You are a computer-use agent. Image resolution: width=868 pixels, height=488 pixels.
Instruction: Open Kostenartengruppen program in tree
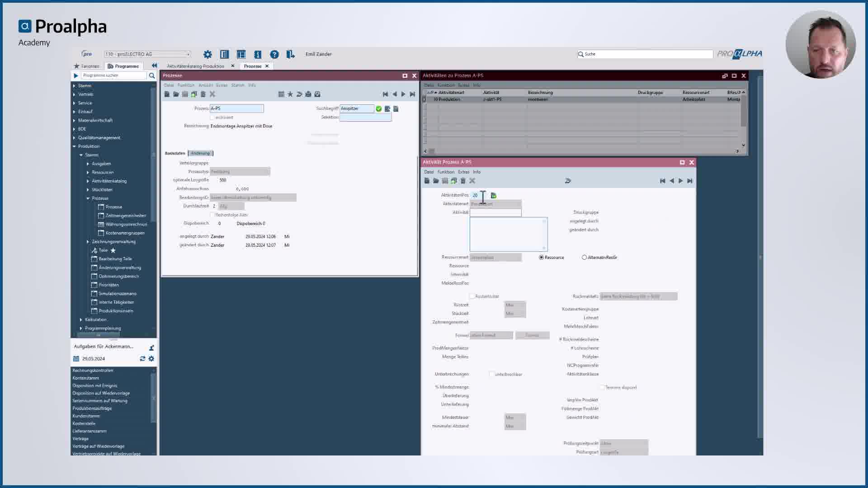click(125, 233)
